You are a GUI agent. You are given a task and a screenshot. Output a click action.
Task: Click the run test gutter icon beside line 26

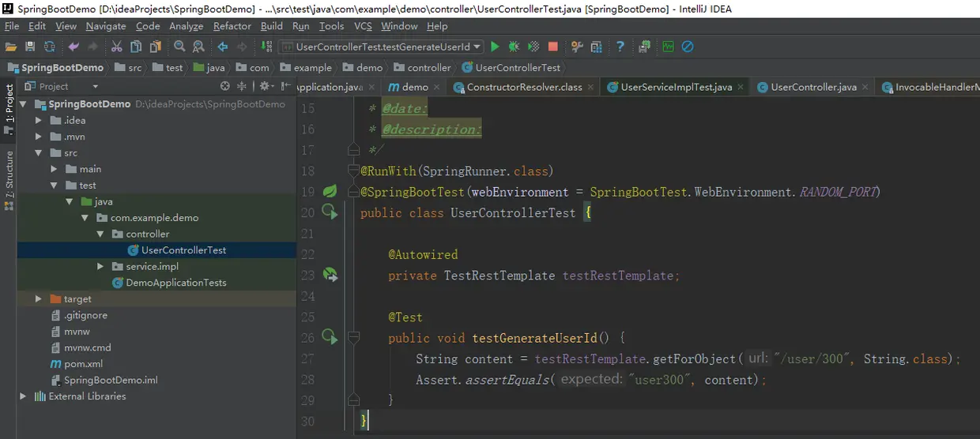click(x=330, y=338)
